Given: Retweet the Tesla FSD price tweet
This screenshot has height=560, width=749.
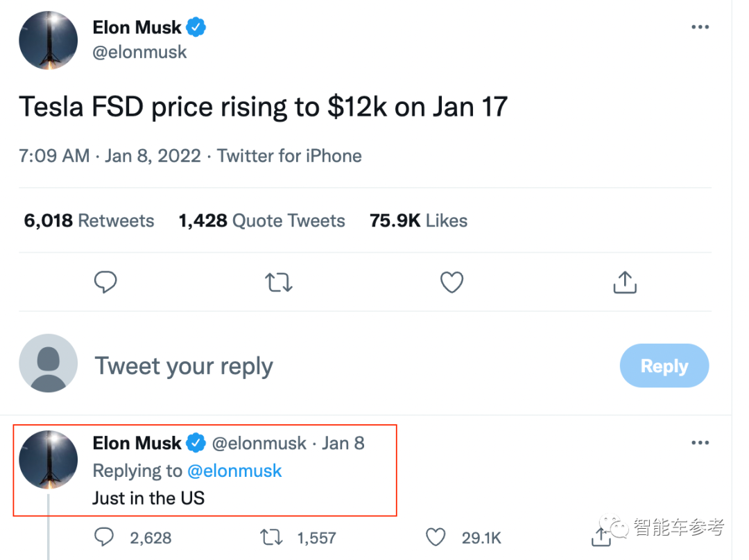Looking at the screenshot, I should pos(279,282).
